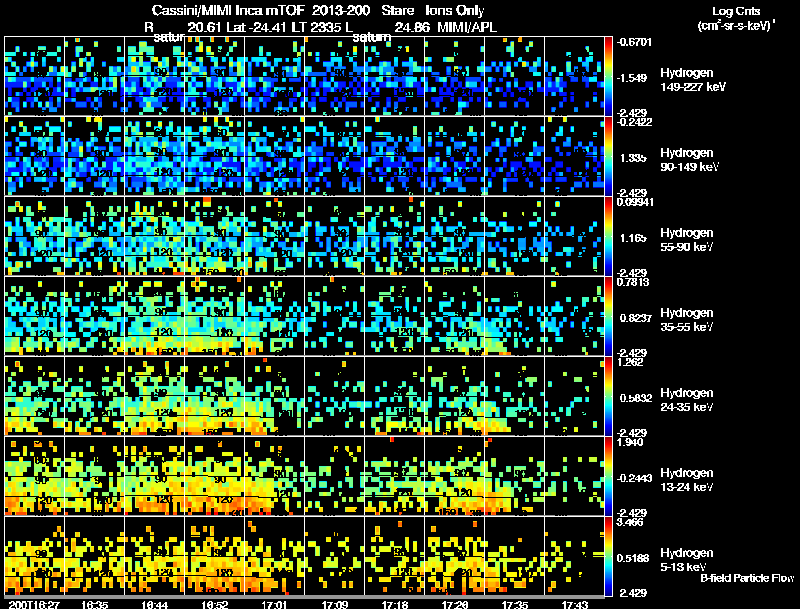
Task: Click the '200T16:27' time axis label
Action: pos(34,604)
